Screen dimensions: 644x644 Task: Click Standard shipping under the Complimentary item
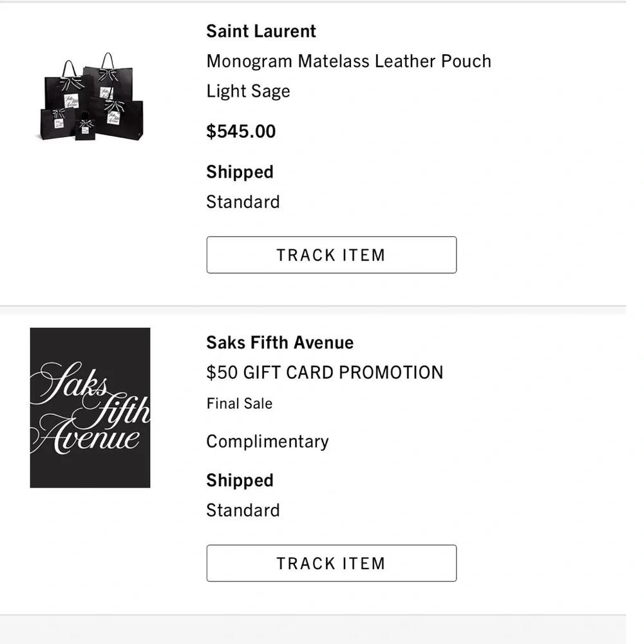[243, 510]
